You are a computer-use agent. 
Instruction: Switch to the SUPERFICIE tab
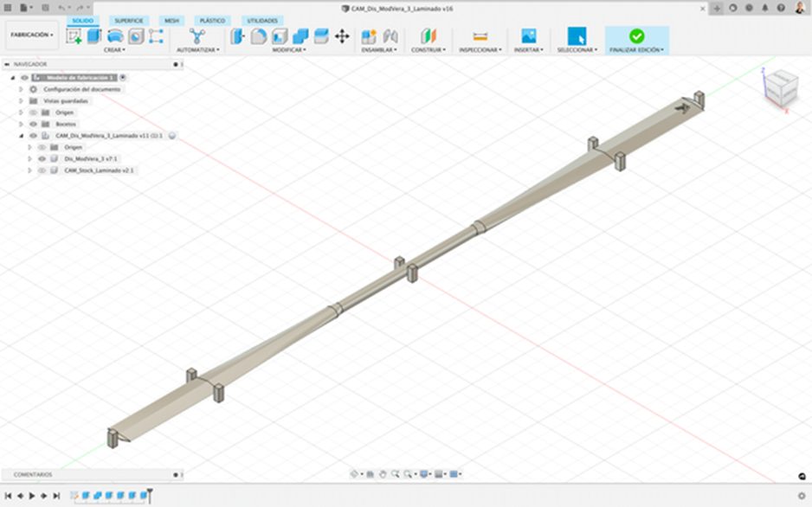tap(129, 21)
